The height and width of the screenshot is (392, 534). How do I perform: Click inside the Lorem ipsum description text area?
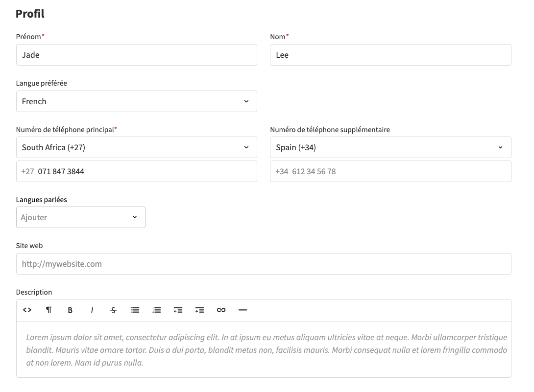pos(264,350)
